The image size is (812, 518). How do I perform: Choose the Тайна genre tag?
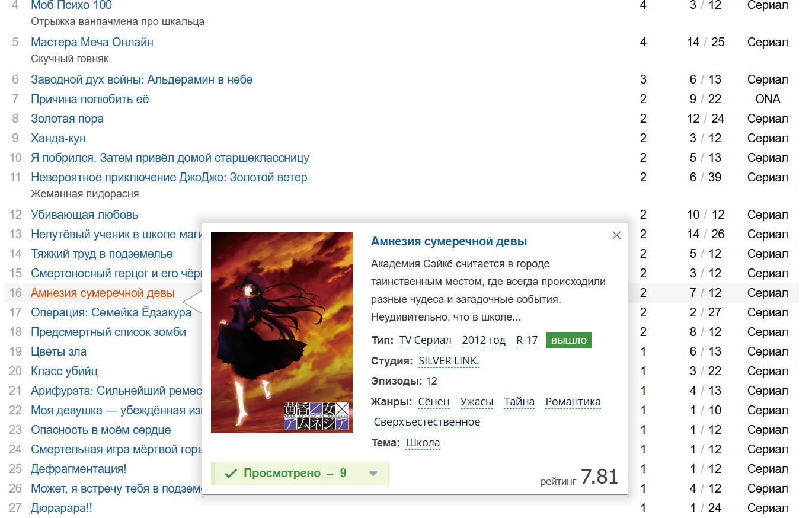pyautogui.click(x=519, y=402)
